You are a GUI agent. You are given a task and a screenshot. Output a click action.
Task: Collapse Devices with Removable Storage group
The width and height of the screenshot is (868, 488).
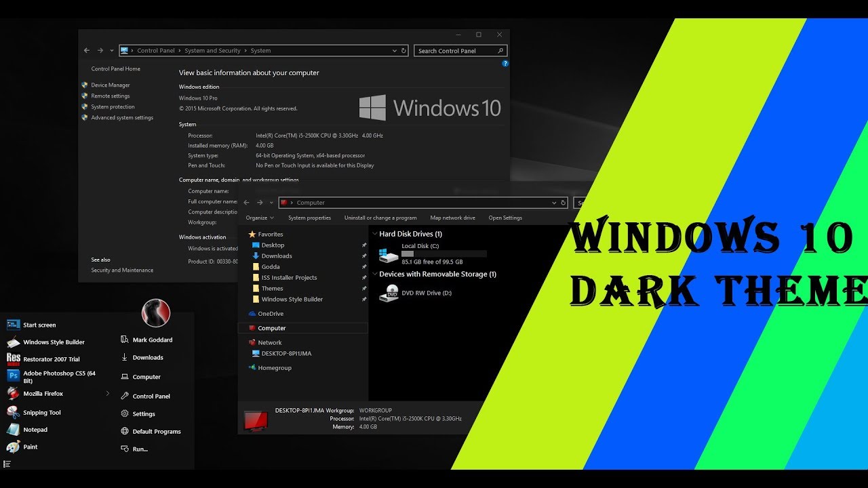375,274
